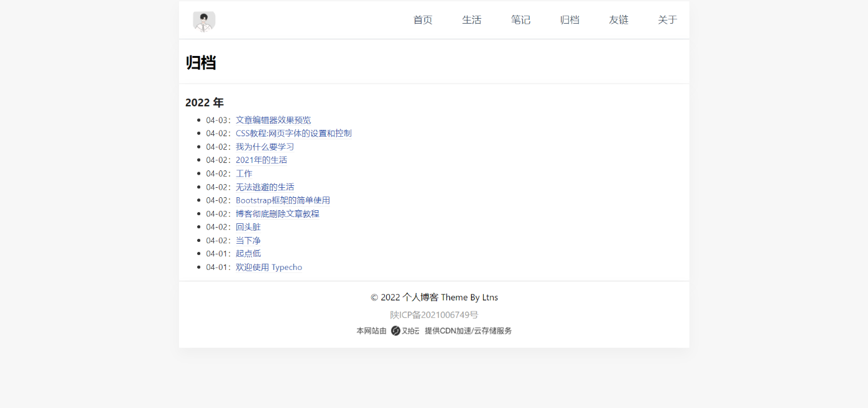The height and width of the screenshot is (408, 868).
Task: View the 无法逃避的生活 article
Action: [265, 187]
